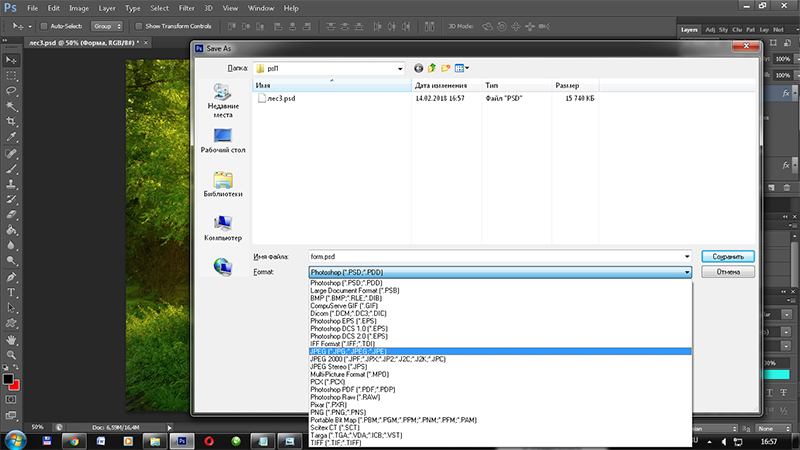800x450 pixels.
Task: Select the file лес3.psd in the list
Action: pos(277,98)
